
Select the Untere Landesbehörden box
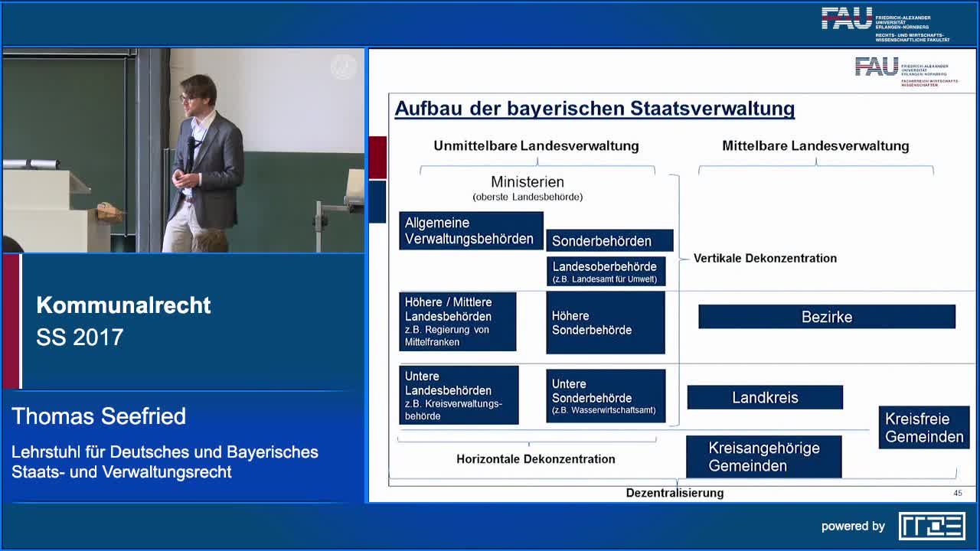[x=459, y=395]
